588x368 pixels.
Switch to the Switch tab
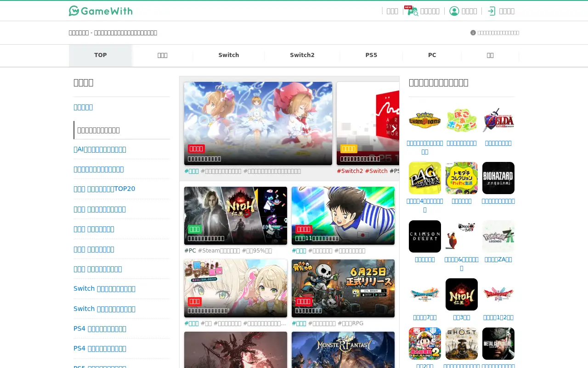tap(229, 55)
